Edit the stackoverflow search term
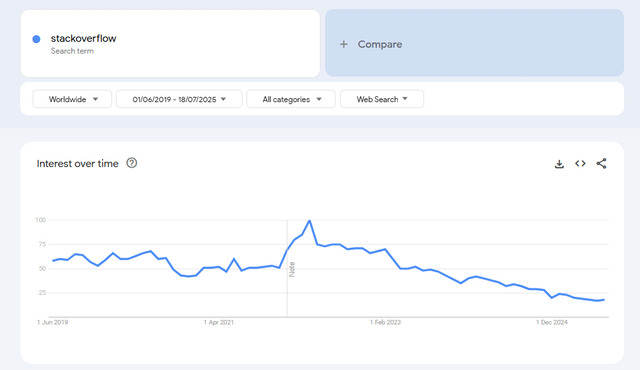This screenshot has height=370, width=640. 83,38
